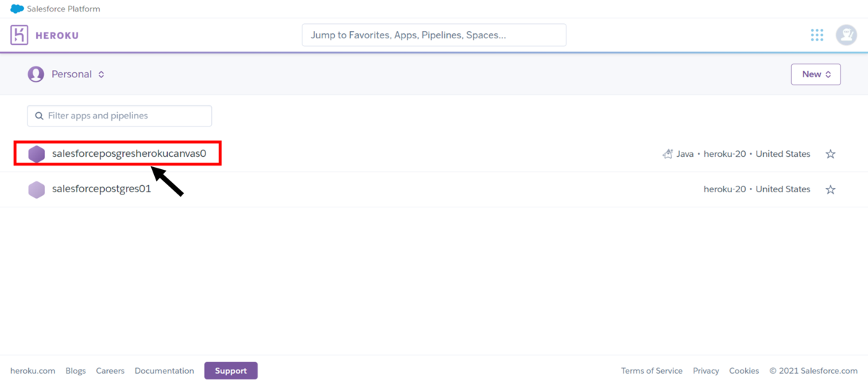Click the Filter apps and pipelines field
This screenshot has width=868, height=386.
click(x=119, y=116)
